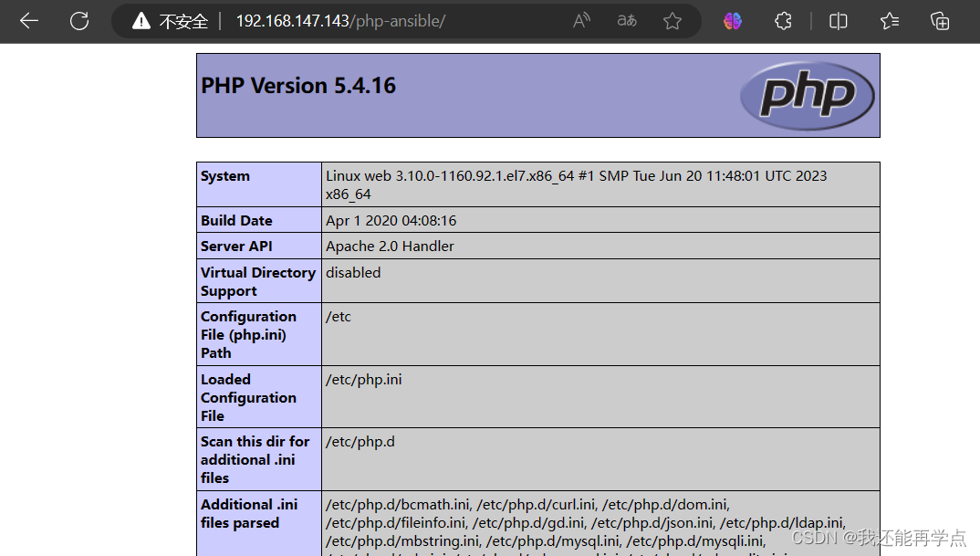Image resolution: width=980 pixels, height=556 pixels.
Task: Select the Apache 2.0 Handler value
Action: click(x=390, y=247)
